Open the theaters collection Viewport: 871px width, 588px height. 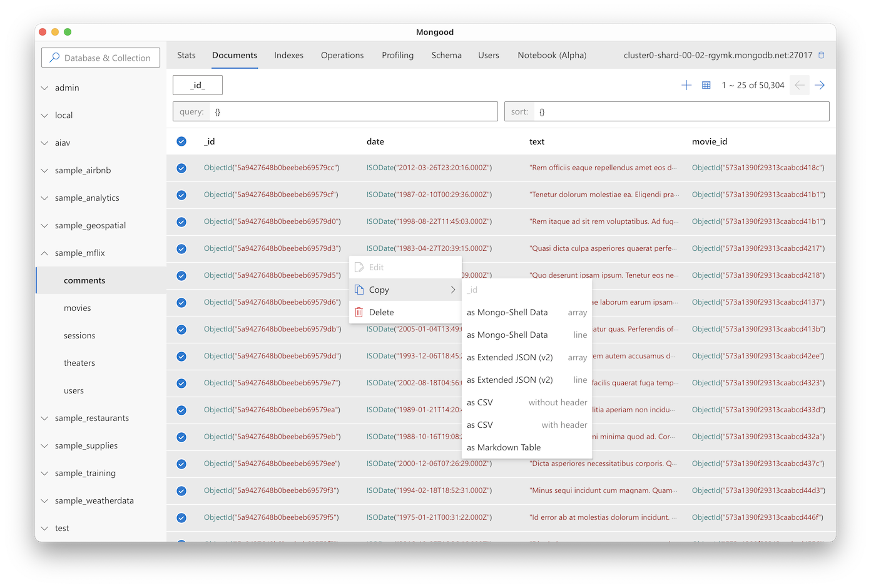tap(101, 363)
